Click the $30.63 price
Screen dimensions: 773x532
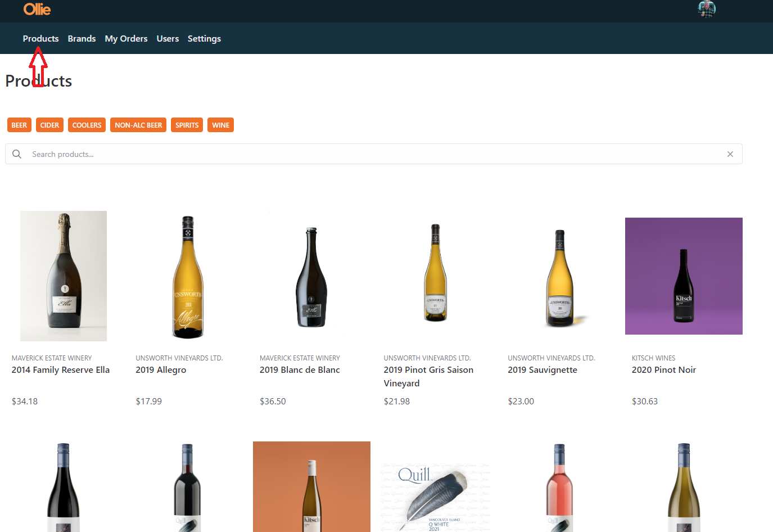point(645,402)
